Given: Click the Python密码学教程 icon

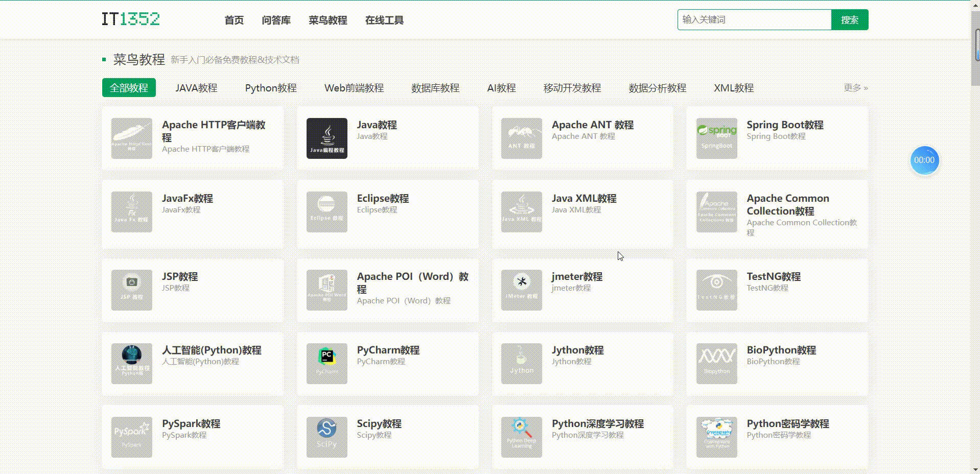Looking at the screenshot, I should [x=717, y=437].
